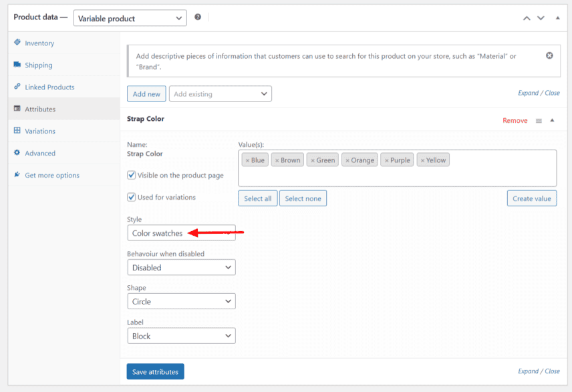572x392 pixels.
Task: Dismiss the descriptive information notice
Action: coord(549,55)
